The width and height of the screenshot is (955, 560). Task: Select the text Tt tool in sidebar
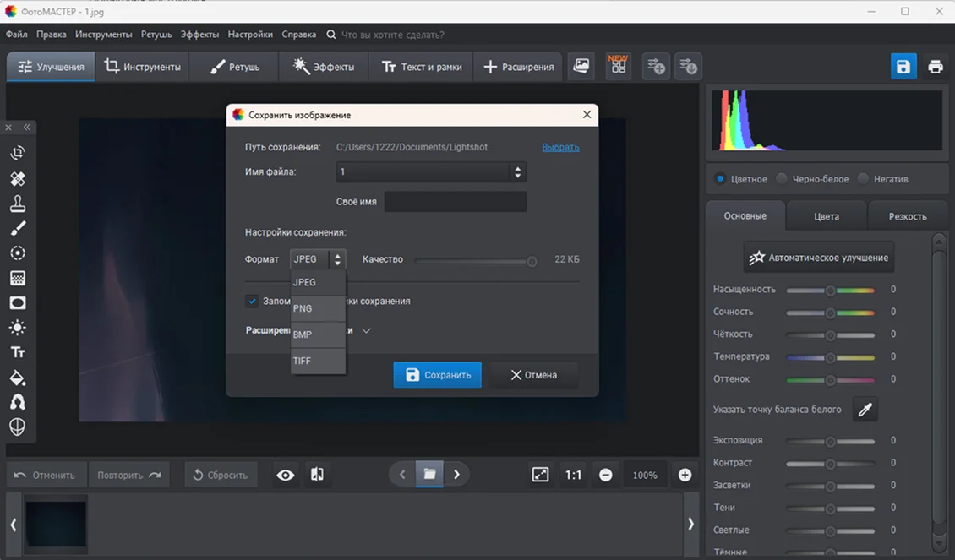click(x=18, y=352)
